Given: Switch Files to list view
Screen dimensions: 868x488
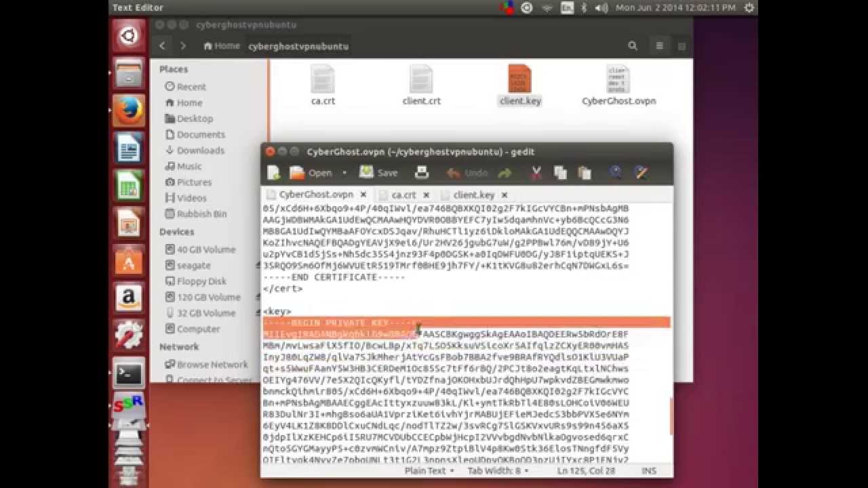Looking at the screenshot, I should tap(659, 46).
